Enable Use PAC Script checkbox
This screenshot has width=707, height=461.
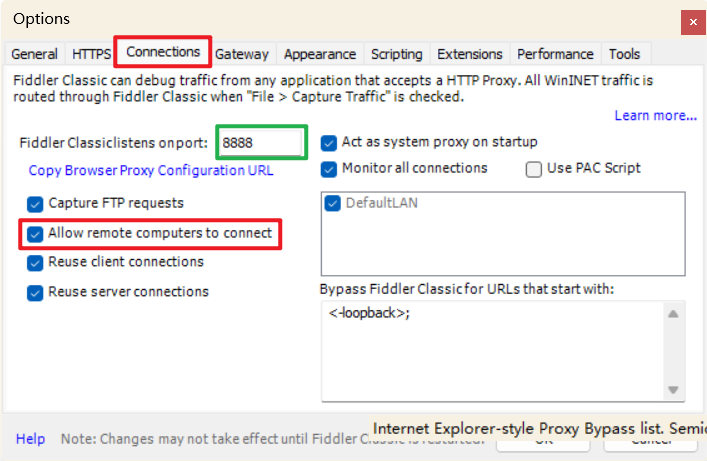click(x=533, y=169)
